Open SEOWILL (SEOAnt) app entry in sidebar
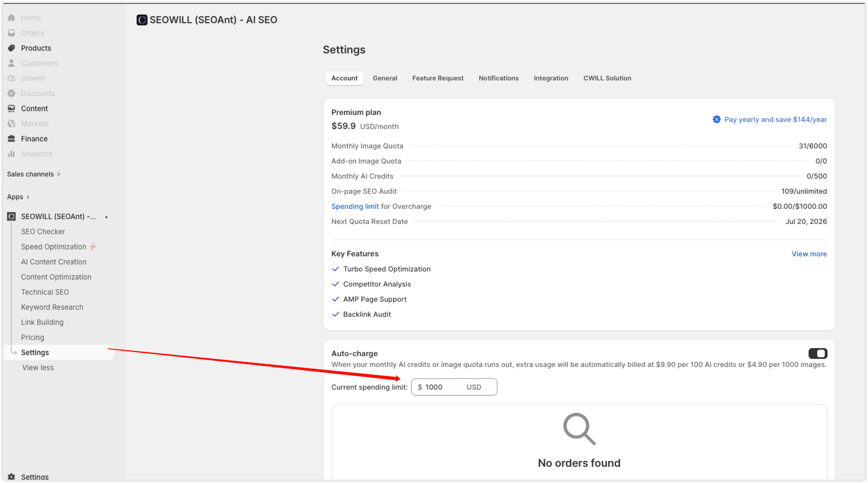 click(58, 216)
